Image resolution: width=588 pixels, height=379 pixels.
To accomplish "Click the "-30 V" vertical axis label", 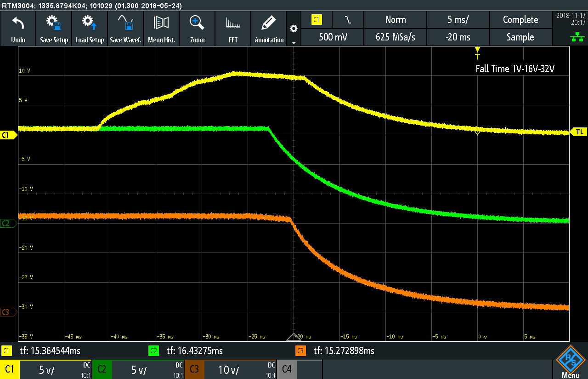I will (26, 306).
